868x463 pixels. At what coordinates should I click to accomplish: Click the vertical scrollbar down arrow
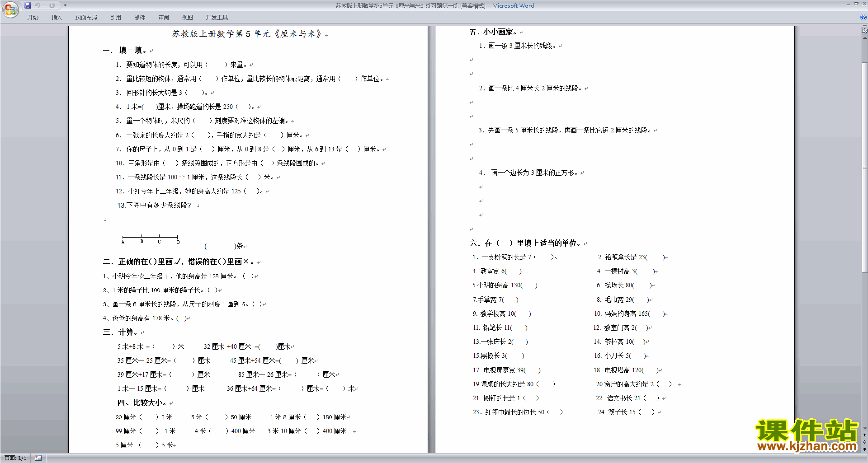865,428
